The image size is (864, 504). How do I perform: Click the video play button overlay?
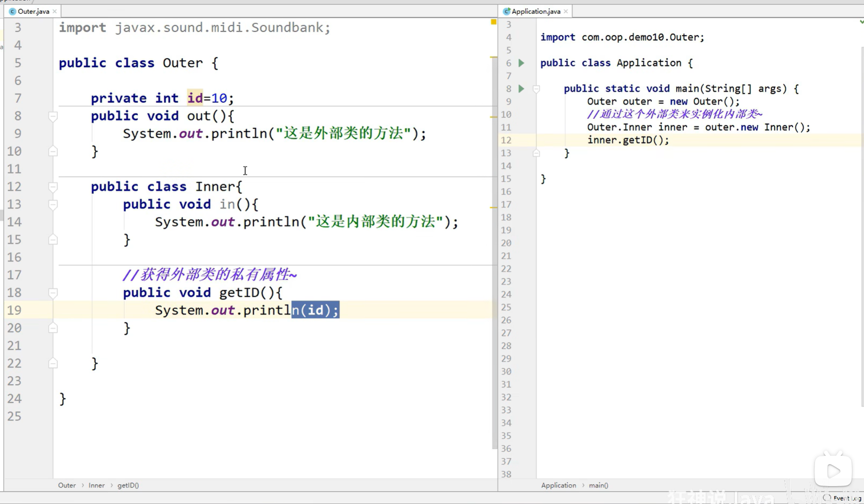[833, 471]
